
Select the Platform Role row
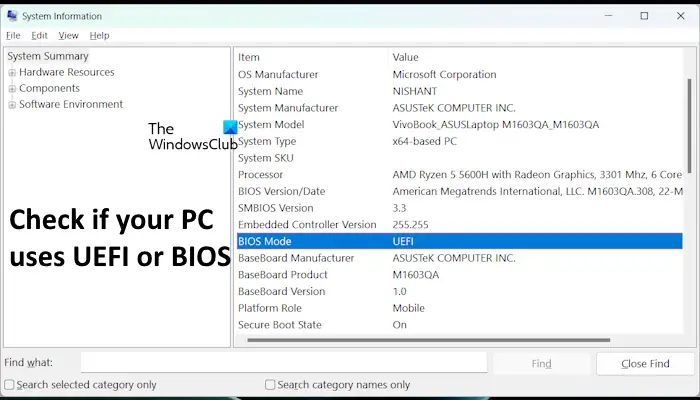point(459,308)
